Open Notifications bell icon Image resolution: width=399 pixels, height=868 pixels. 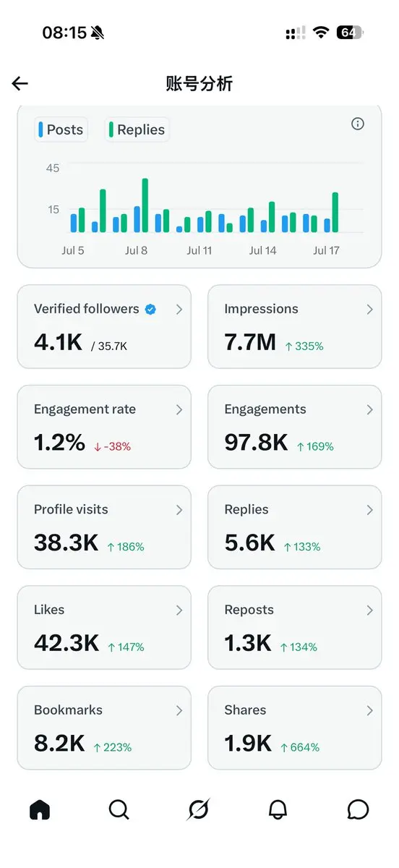click(278, 810)
